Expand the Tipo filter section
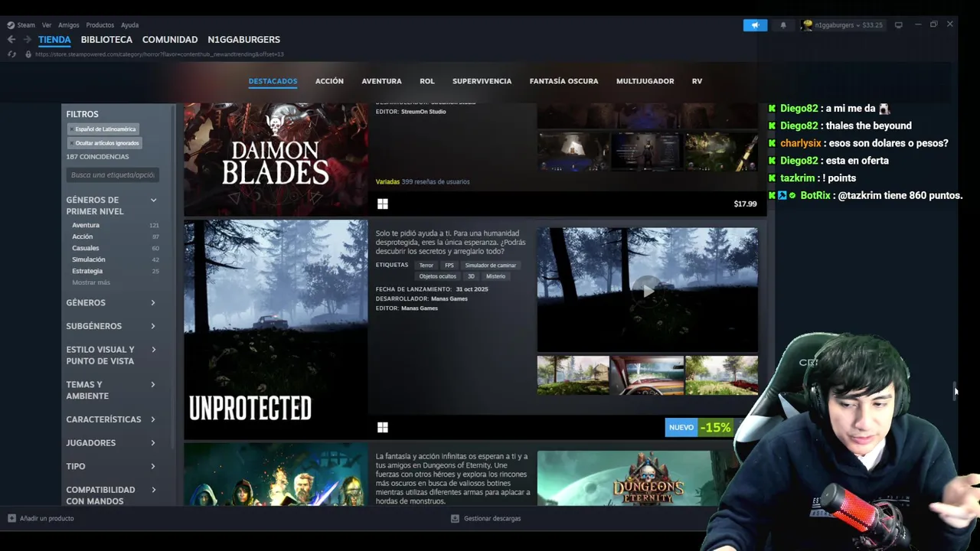 [x=153, y=466]
